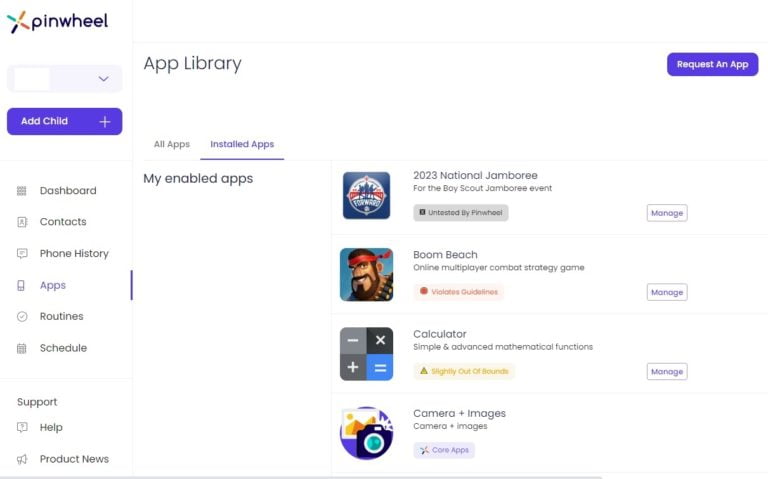Click the Contacts sidebar icon
This screenshot has height=479, width=768.
pyautogui.click(x=22, y=222)
